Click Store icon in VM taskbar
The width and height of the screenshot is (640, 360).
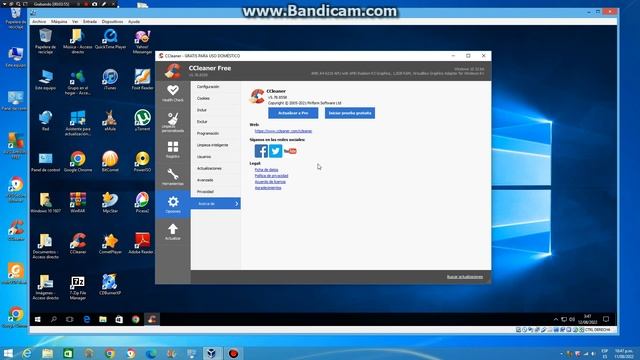click(x=119, y=319)
